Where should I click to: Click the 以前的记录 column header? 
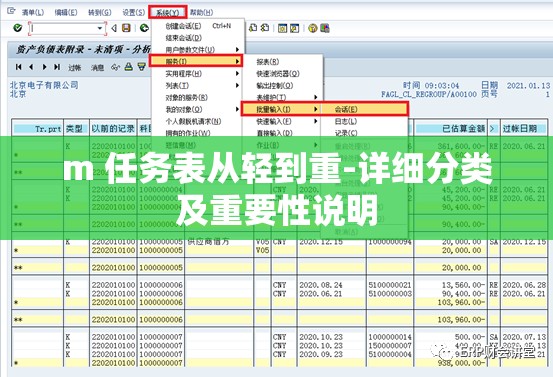pos(113,129)
